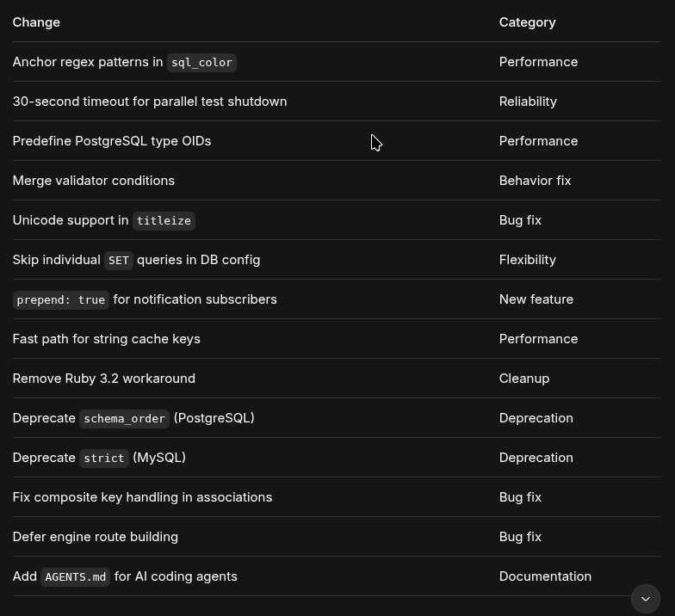This screenshot has width=675, height=616.
Task: Click "Fix composite key handling in associations"
Action: click(x=142, y=497)
